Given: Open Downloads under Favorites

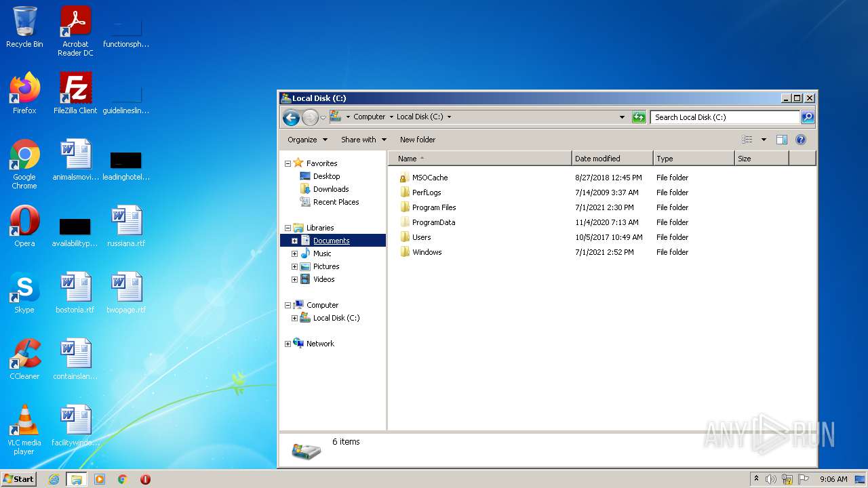Looking at the screenshot, I should 331,189.
